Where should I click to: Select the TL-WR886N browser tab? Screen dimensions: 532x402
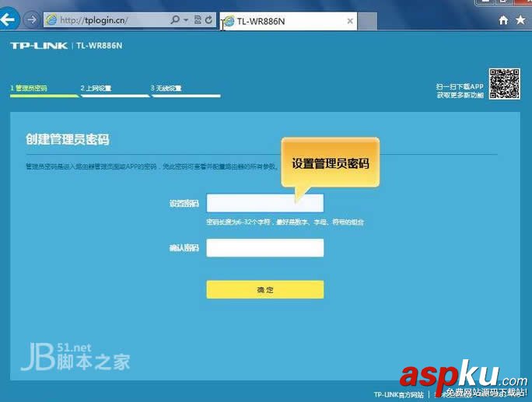click(288, 21)
